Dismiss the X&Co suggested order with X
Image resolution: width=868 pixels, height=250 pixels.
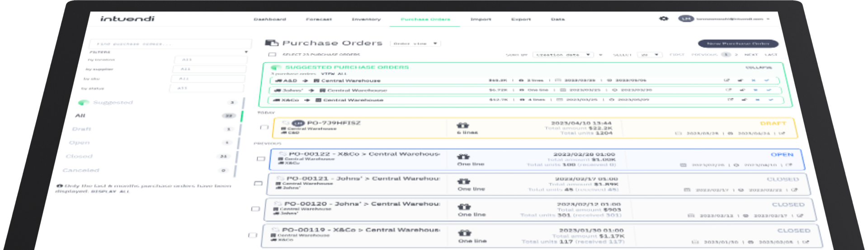(x=758, y=99)
